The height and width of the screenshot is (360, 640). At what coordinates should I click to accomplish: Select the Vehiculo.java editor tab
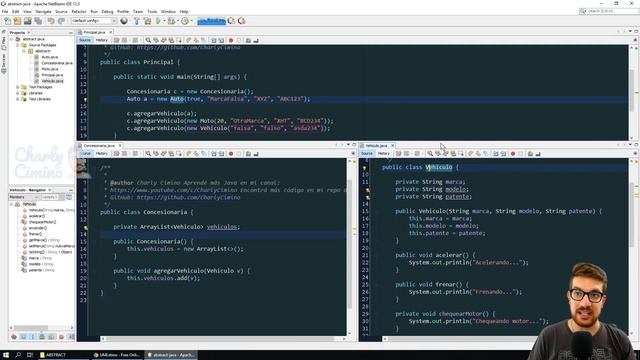click(x=376, y=145)
